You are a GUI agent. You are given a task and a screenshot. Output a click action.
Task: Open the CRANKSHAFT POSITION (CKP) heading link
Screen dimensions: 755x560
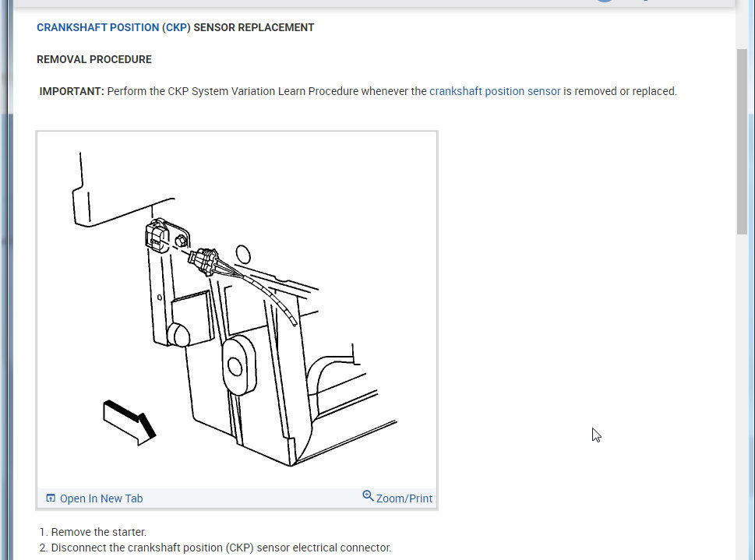(x=114, y=27)
